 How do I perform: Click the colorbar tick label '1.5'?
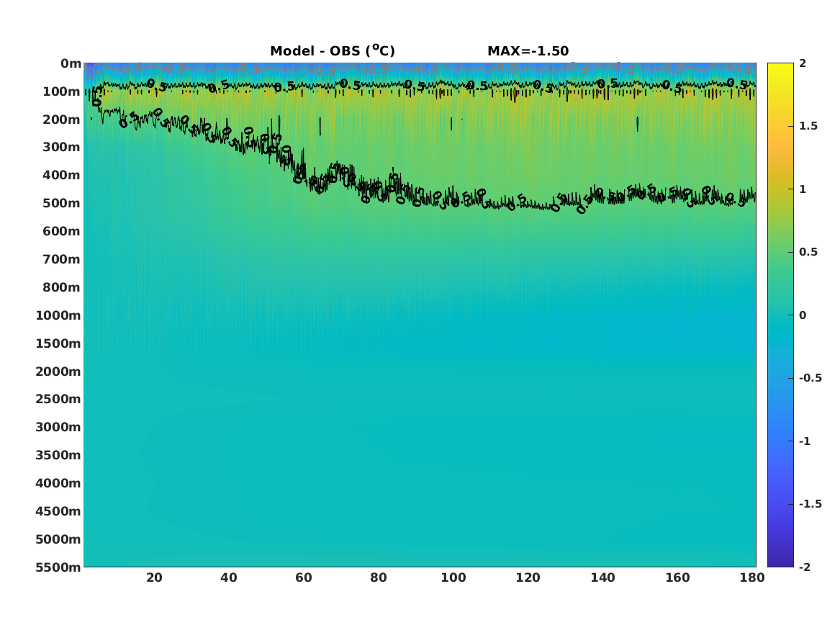click(808, 126)
